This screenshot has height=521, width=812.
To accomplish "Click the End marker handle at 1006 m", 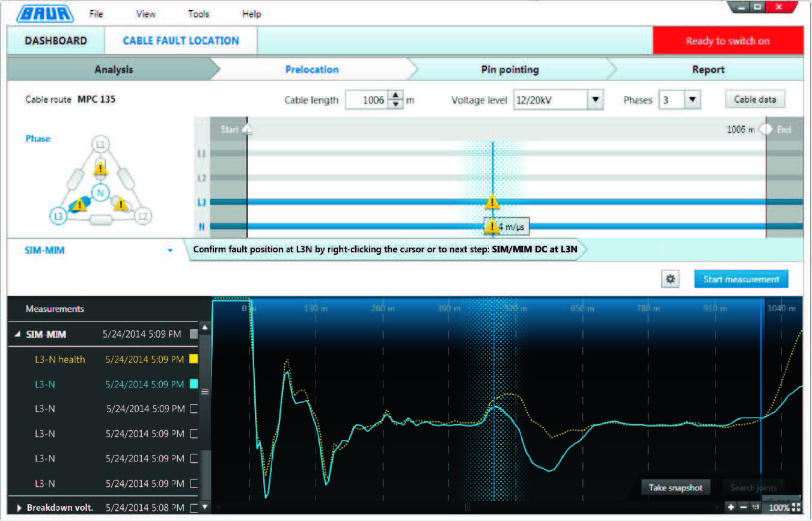I will tap(766, 129).
